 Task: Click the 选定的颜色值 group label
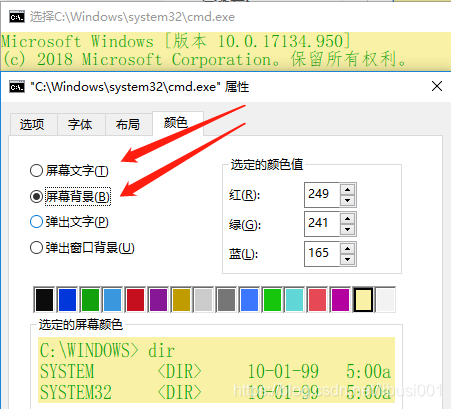click(x=267, y=164)
